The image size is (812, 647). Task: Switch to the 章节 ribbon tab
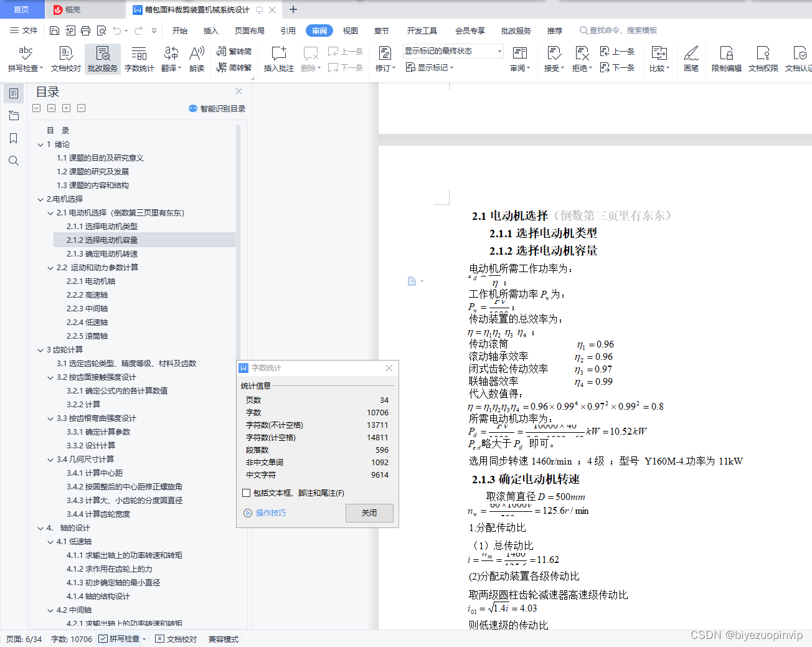tap(382, 31)
